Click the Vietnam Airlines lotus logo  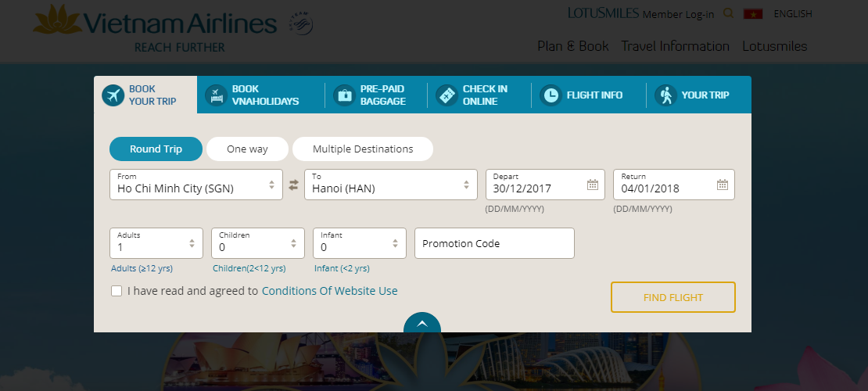[57, 20]
